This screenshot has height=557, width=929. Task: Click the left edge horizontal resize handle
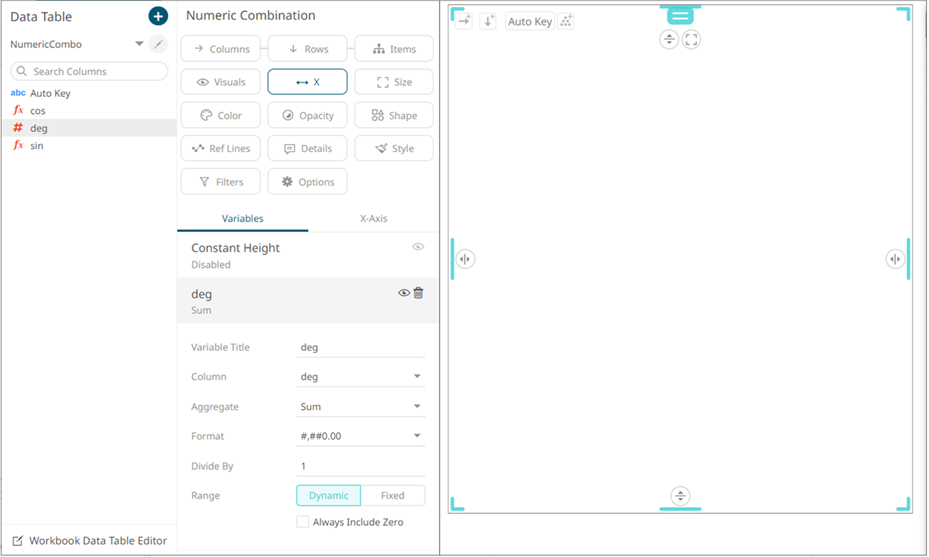click(x=465, y=259)
